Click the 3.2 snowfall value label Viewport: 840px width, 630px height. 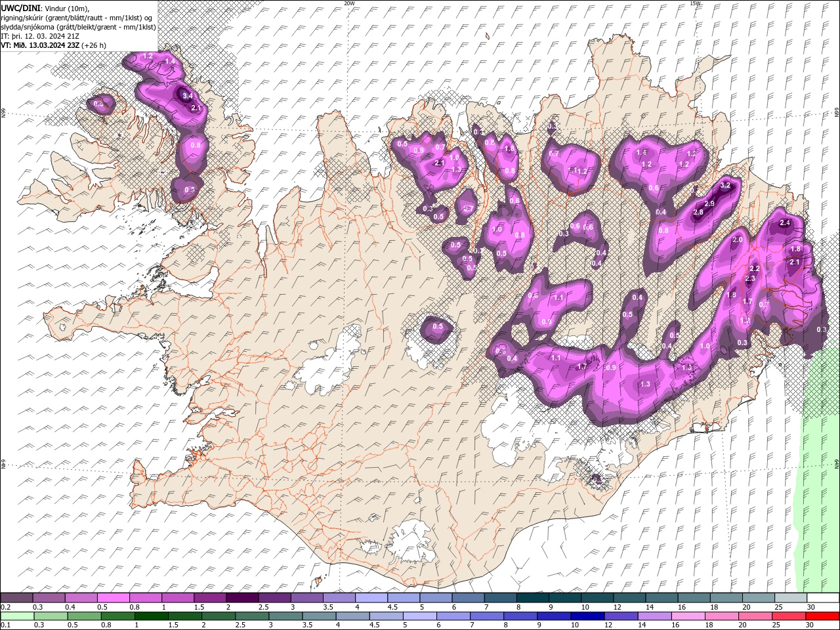pyautogui.click(x=725, y=186)
